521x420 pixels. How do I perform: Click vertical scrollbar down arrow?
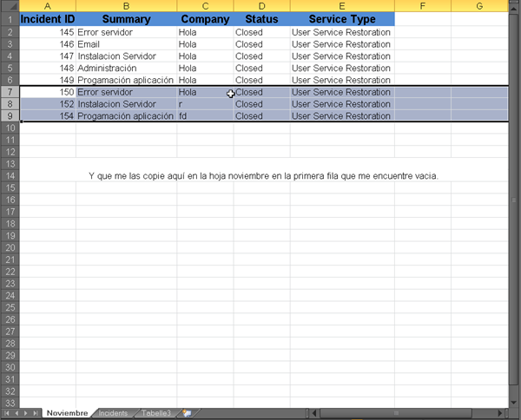[x=514, y=403]
